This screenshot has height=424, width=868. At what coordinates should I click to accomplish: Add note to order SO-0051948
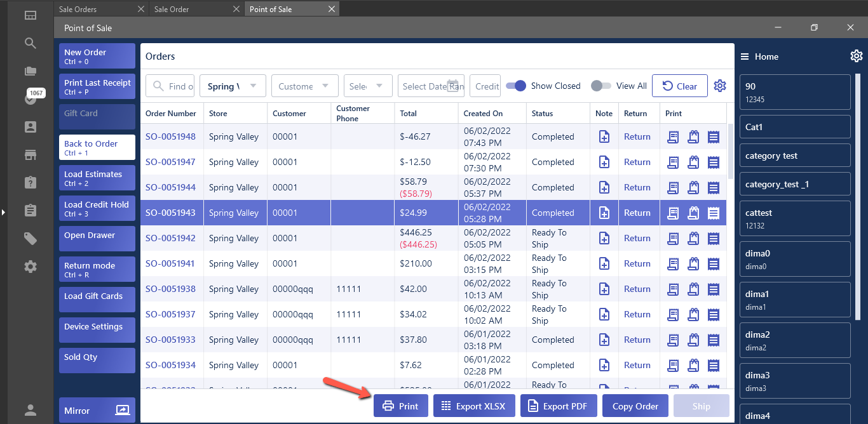(604, 136)
